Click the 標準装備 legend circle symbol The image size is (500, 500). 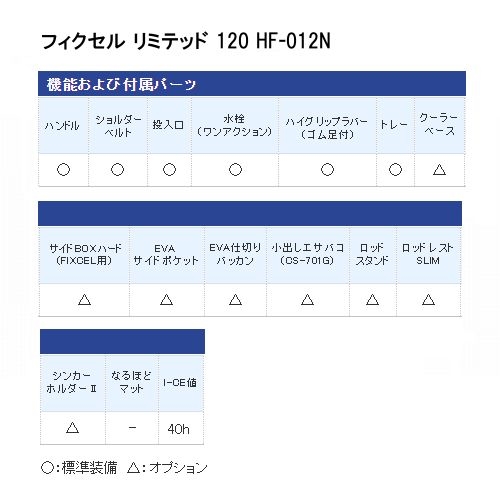[x=47, y=468]
